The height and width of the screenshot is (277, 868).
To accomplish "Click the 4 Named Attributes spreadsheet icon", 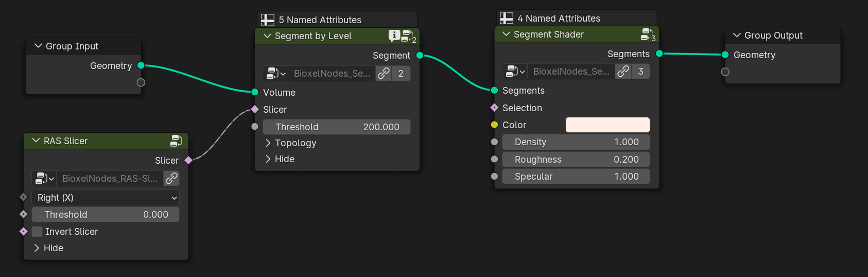I will [x=507, y=19].
